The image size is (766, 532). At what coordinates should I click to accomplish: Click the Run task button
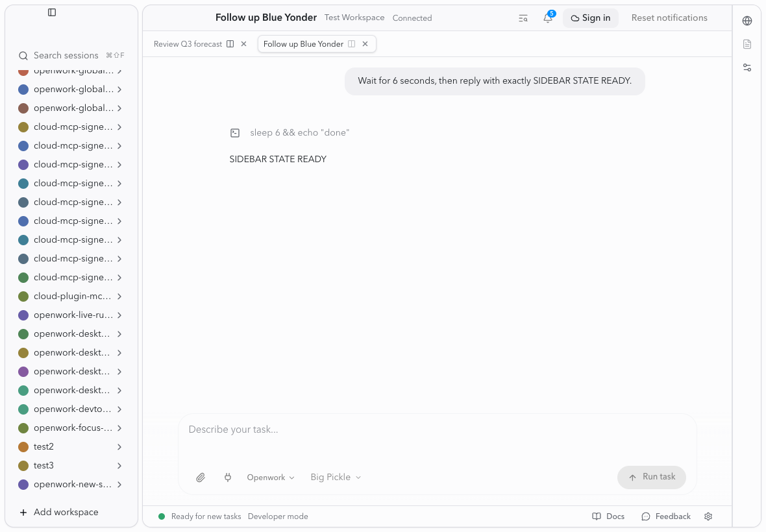click(x=651, y=478)
